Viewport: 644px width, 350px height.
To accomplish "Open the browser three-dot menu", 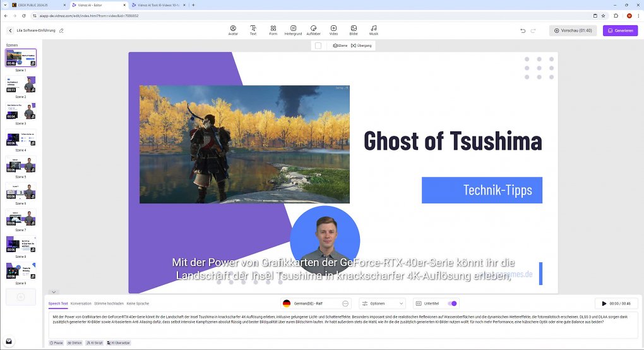I will 638,16.
